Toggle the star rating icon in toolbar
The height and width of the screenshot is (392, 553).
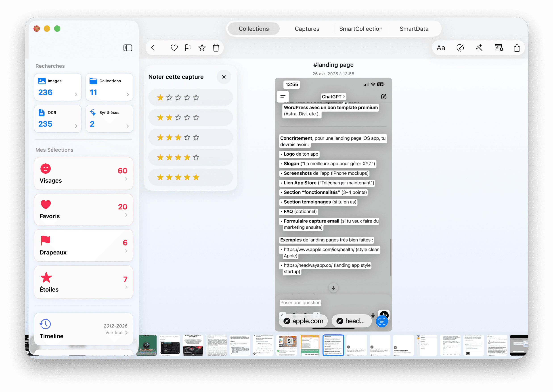click(x=202, y=48)
